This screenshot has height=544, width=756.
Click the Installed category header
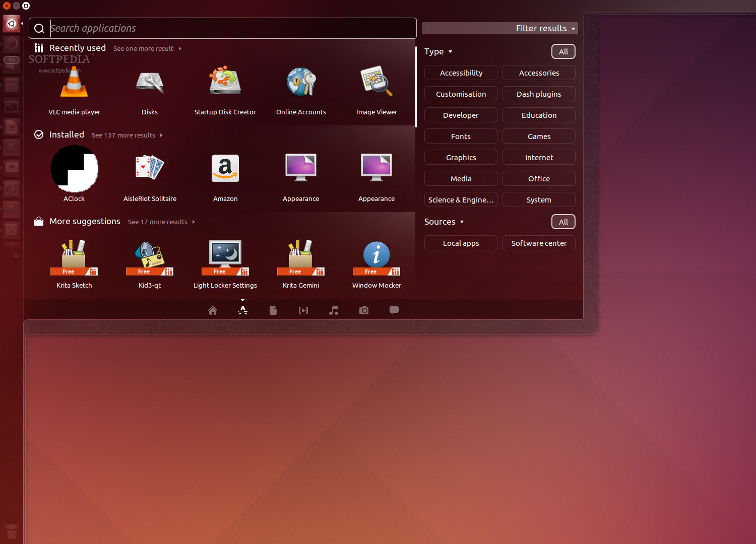pos(67,134)
